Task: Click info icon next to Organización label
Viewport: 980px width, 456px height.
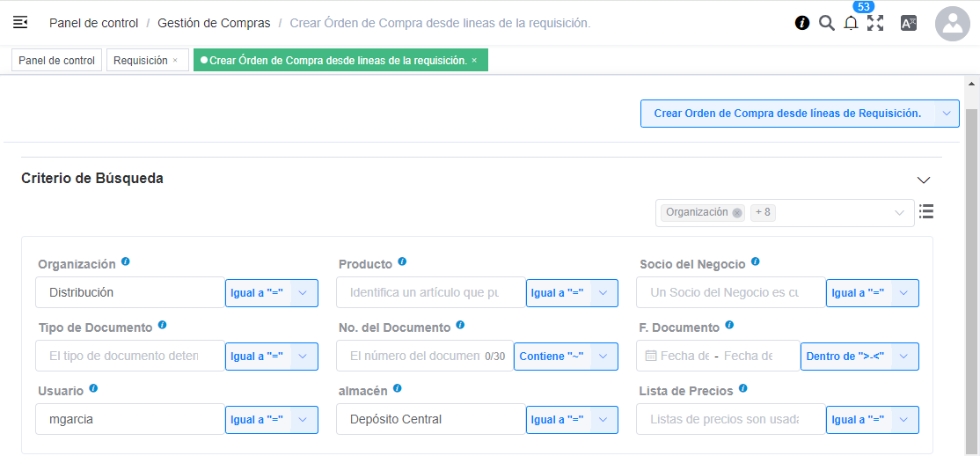Action: tap(126, 262)
